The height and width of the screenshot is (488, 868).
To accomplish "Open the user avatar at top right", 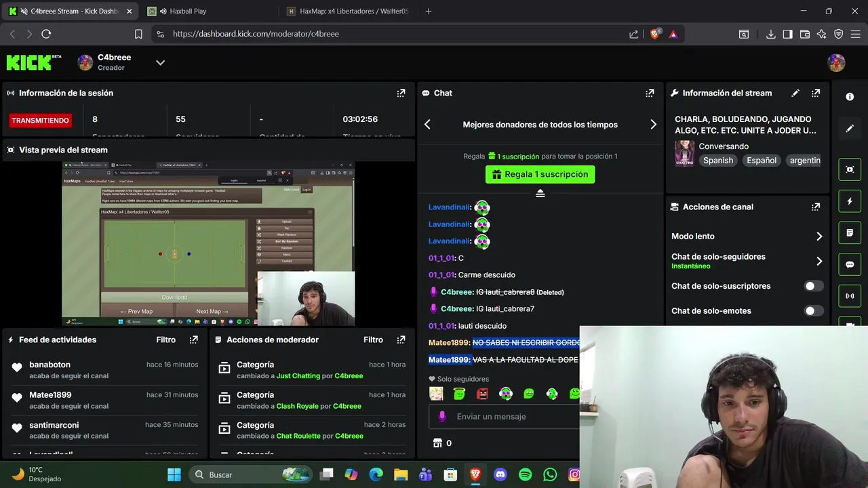I will [x=836, y=62].
